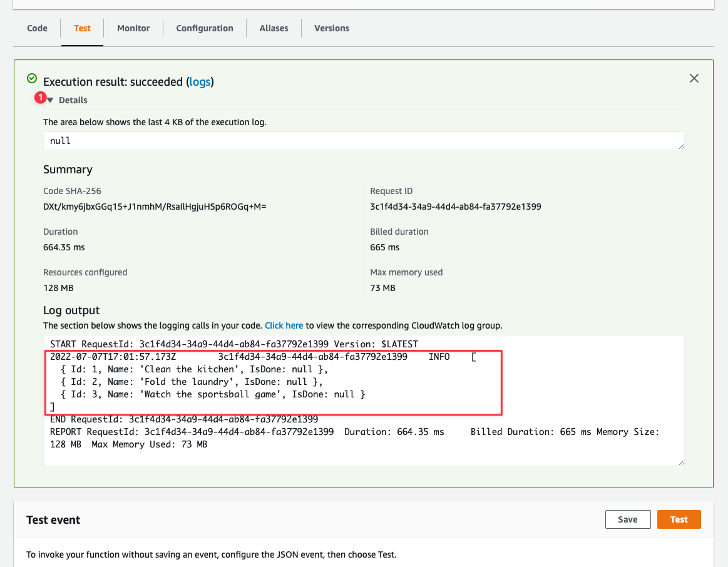Image resolution: width=728 pixels, height=567 pixels.
Task: Click the resize handle of the log output box
Action: tap(681, 462)
